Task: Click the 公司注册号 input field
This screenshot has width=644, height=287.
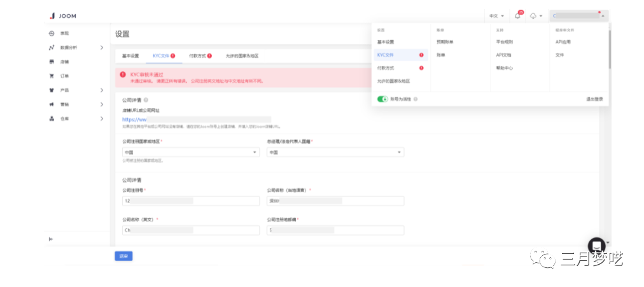Action: click(x=191, y=201)
